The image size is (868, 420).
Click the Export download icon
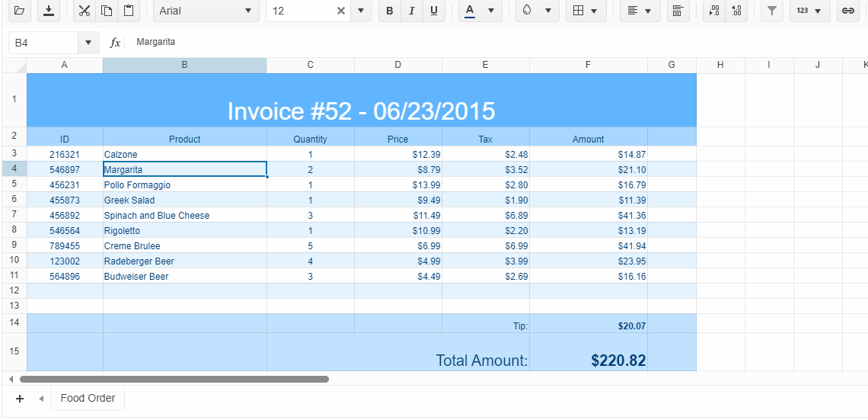[x=49, y=11]
